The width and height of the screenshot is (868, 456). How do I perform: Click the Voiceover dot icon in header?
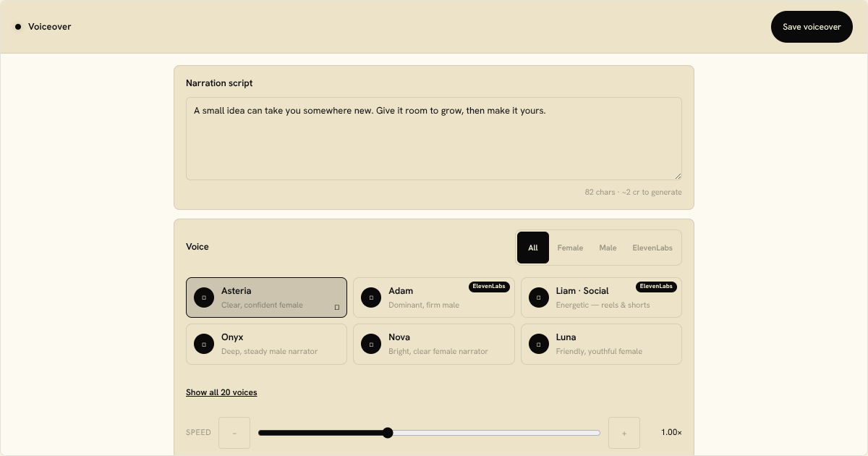(18, 27)
